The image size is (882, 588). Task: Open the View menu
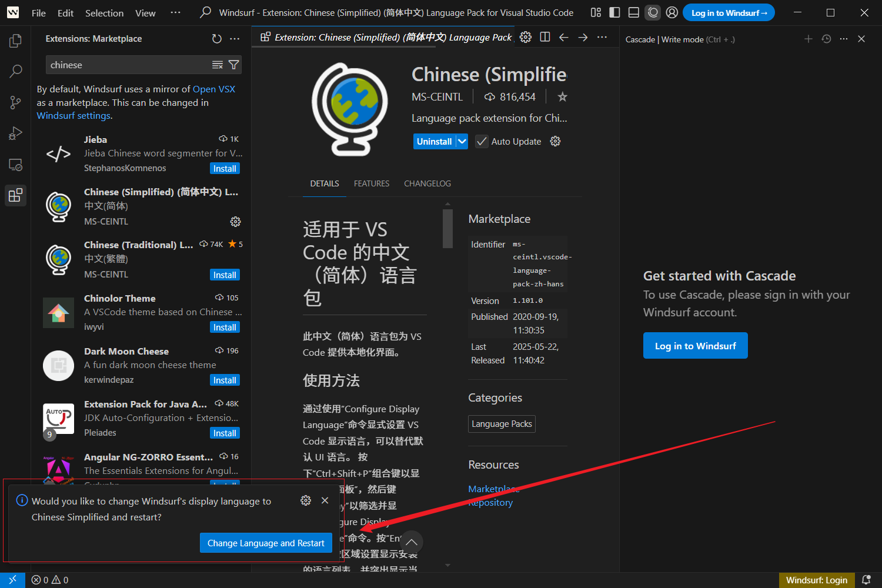[145, 13]
